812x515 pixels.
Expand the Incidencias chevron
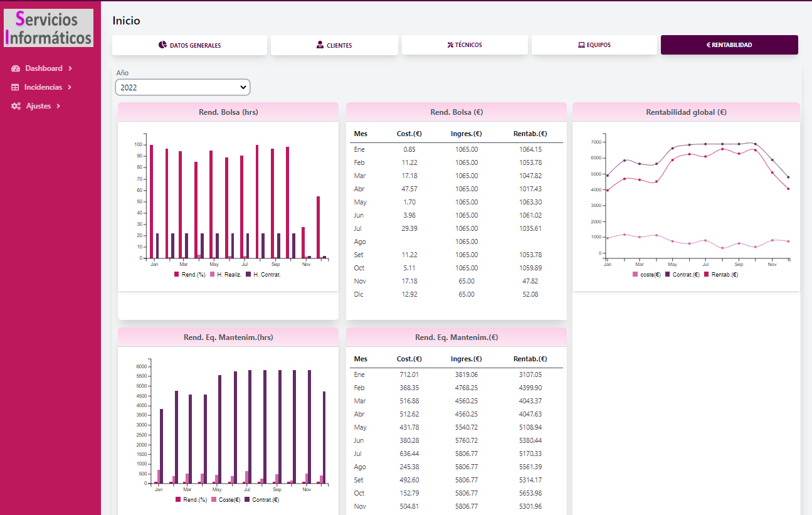[x=70, y=87]
